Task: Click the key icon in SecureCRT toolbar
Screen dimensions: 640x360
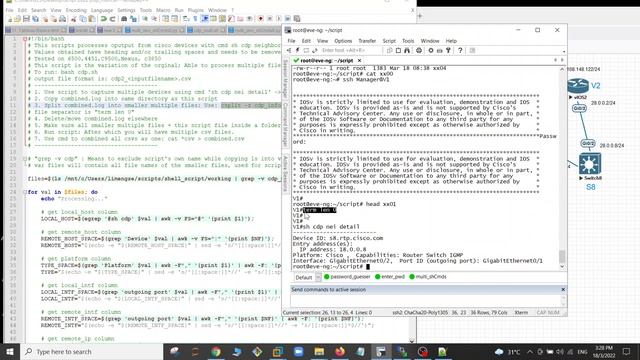Action: [x=448, y=50]
